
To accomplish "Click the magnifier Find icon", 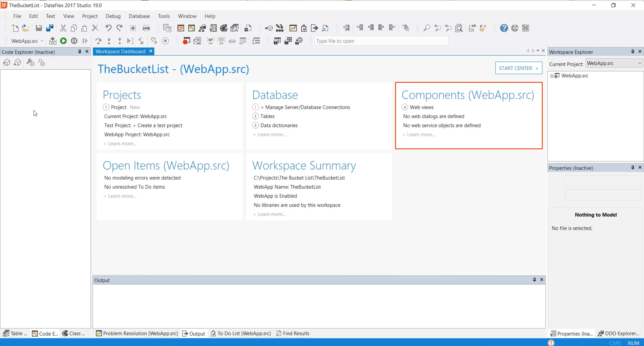I will pyautogui.click(x=426, y=28).
